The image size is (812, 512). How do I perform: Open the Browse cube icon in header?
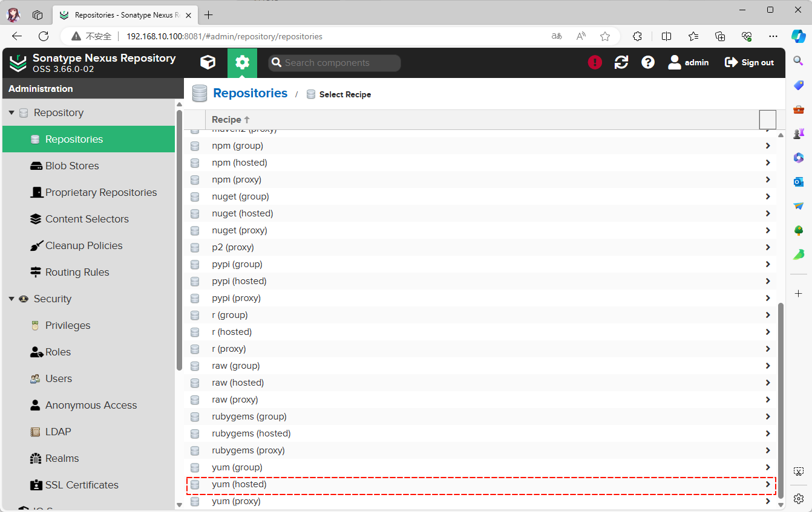point(208,63)
